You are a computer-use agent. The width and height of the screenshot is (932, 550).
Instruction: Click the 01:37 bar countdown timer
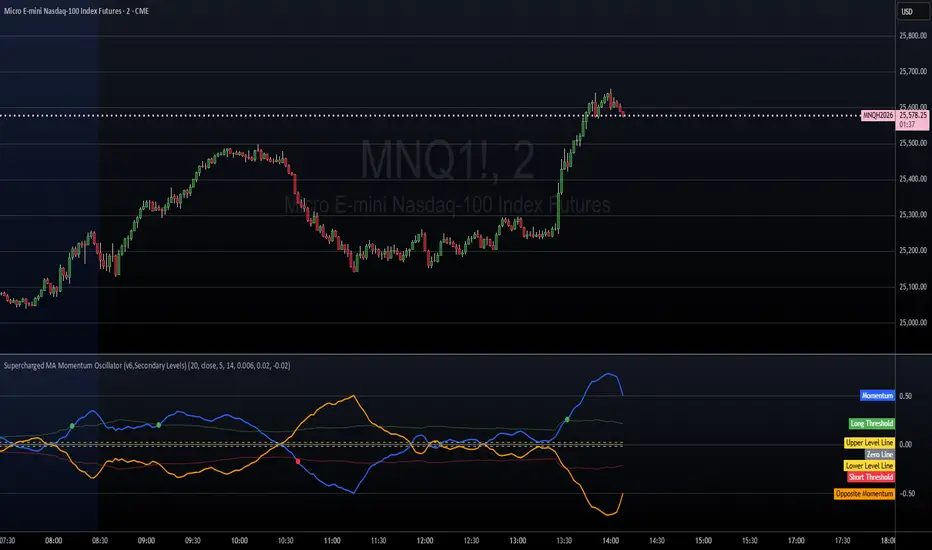(907, 125)
